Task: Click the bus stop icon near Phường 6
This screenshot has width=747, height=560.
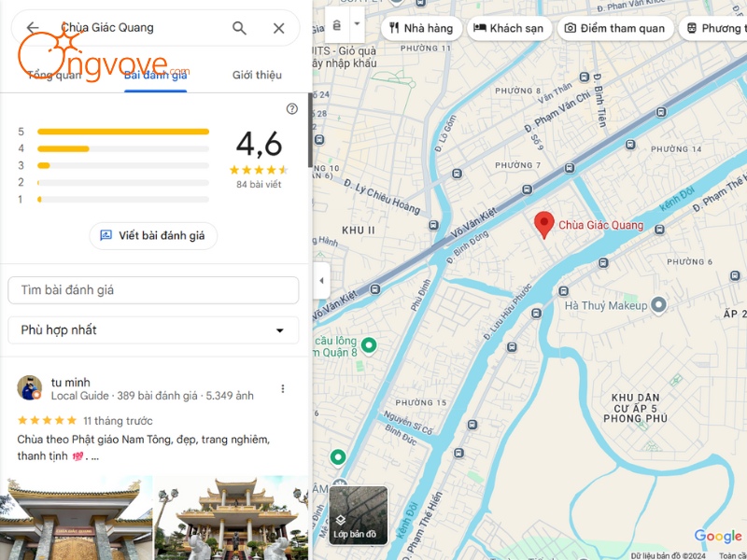Action: [x=735, y=275]
